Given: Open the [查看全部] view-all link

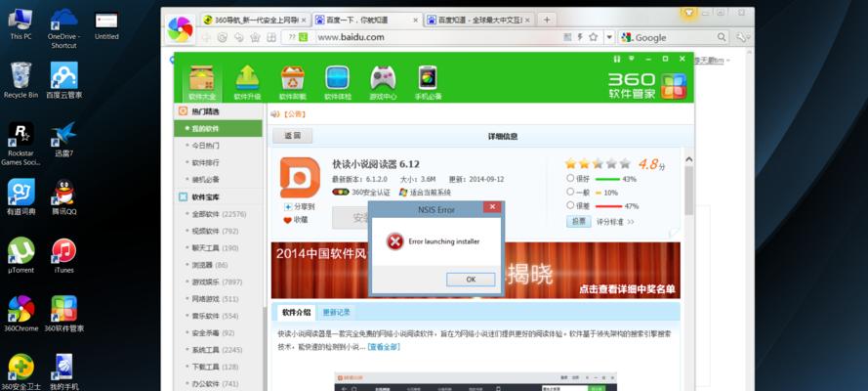Looking at the screenshot, I should pyautogui.click(x=384, y=347).
